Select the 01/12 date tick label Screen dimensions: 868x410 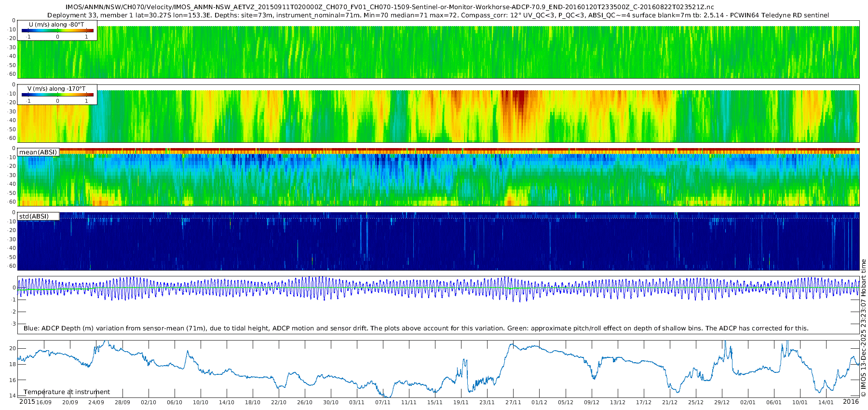point(539,402)
